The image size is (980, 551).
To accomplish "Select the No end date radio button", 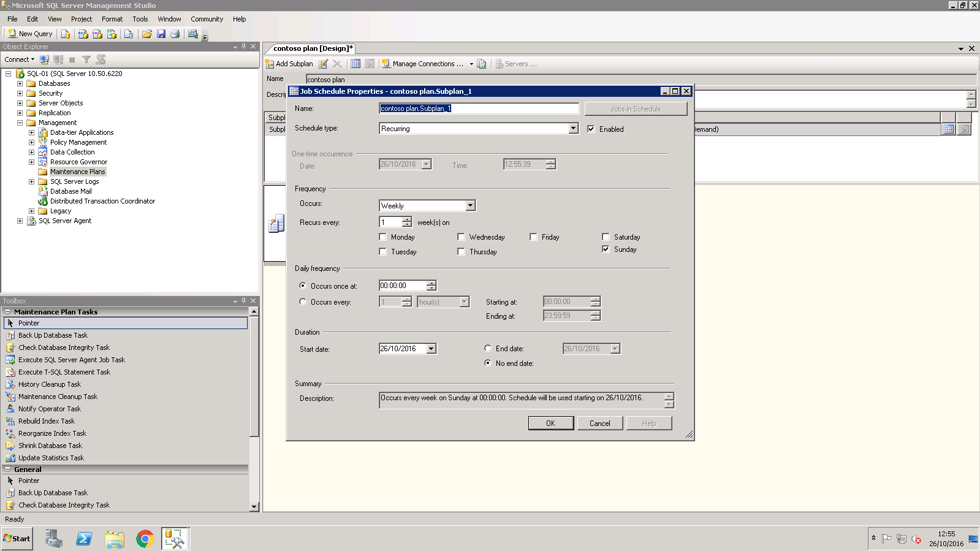I will (487, 363).
